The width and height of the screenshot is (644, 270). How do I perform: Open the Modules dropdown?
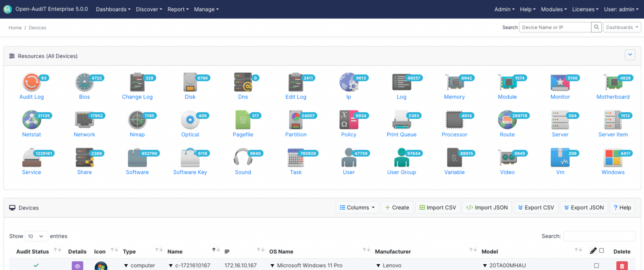point(554,9)
